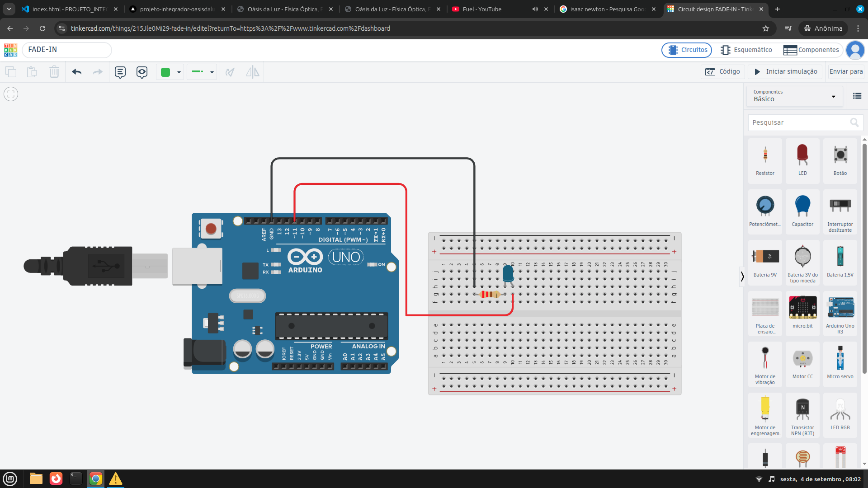Select the Potenciômetro component
The image size is (868, 488).
(x=765, y=211)
